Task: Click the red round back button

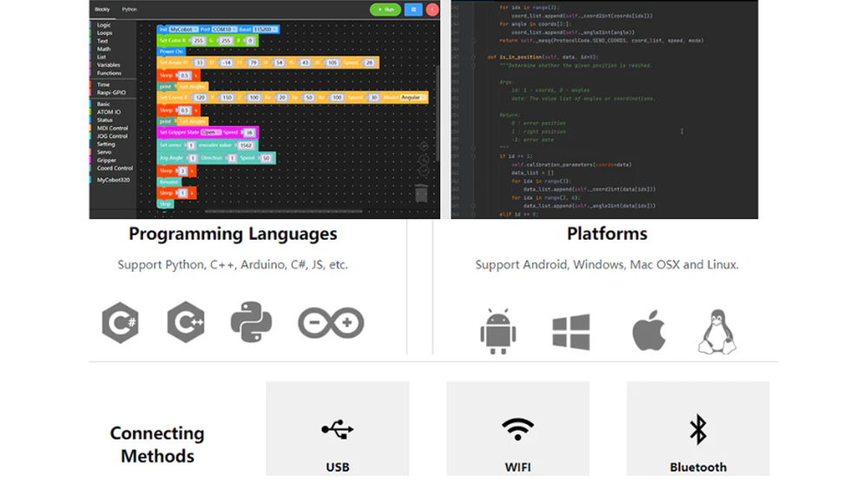Action: [x=432, y=10]
